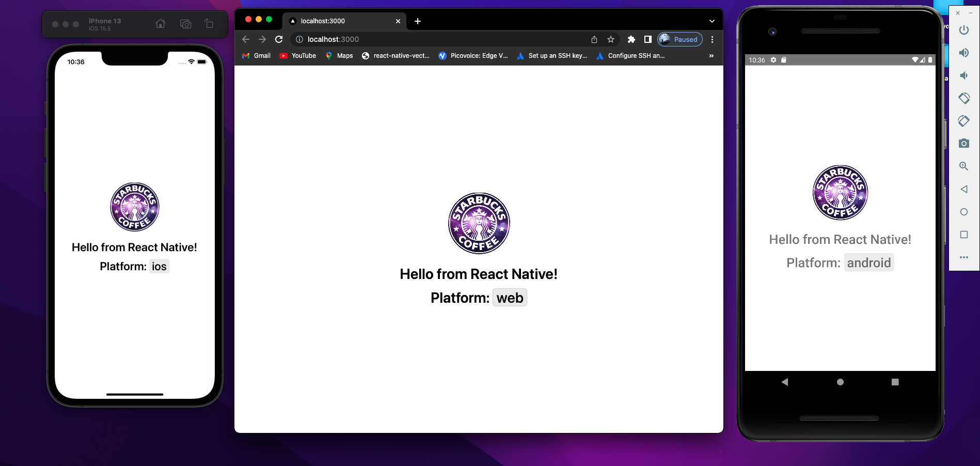Click the iOS Simulator Home button icon
The image size is (980, 466).
161,24
